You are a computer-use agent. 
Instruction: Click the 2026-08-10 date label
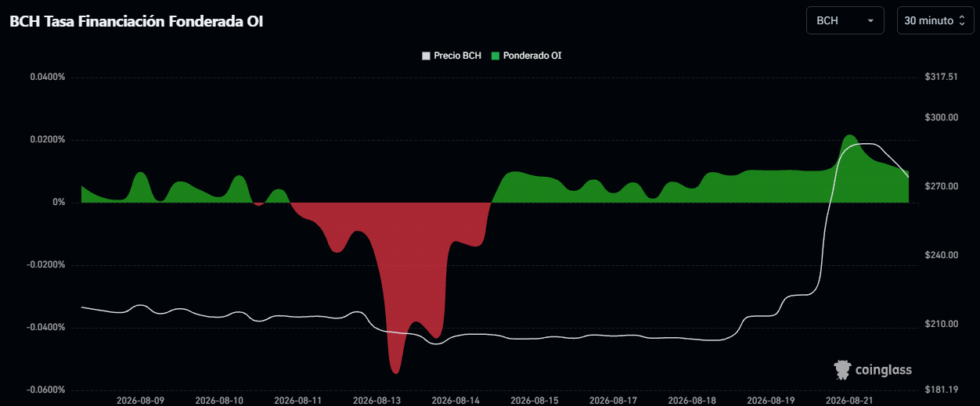click(219, 400)
